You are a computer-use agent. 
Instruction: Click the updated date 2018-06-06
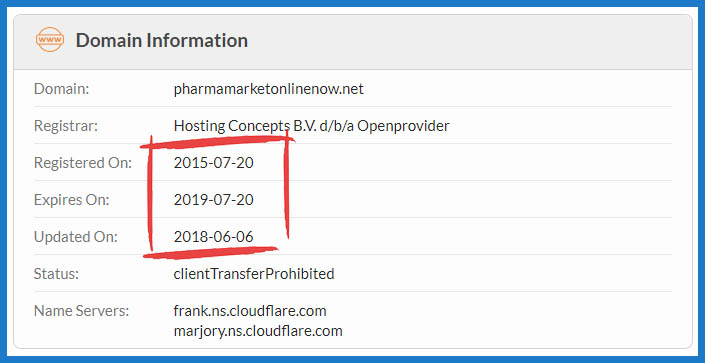pos(214,237)
